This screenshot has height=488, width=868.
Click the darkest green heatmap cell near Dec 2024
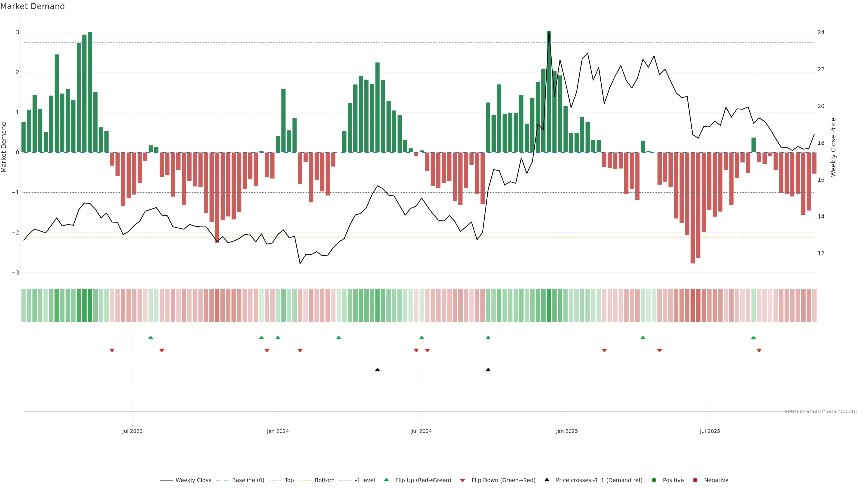click(549, 305)
